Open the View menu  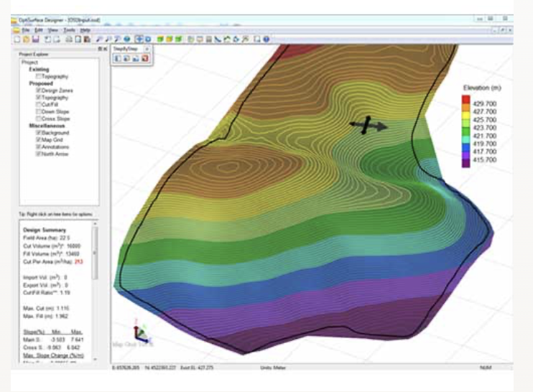53,31
